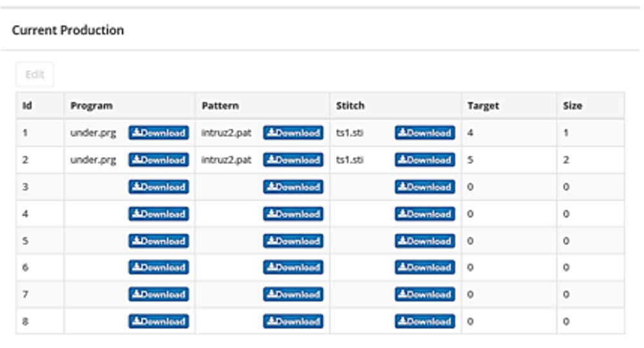
Task: Select the Stitch column header
Action: 350,105
